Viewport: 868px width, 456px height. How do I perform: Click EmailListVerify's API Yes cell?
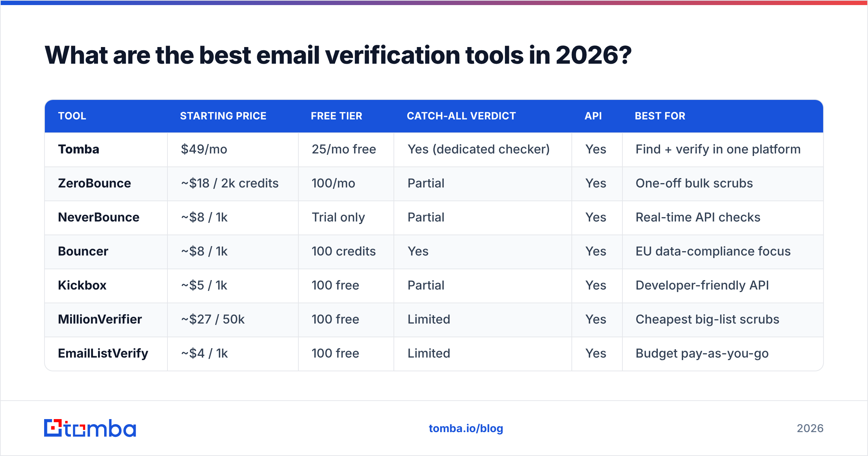[597, 354]
